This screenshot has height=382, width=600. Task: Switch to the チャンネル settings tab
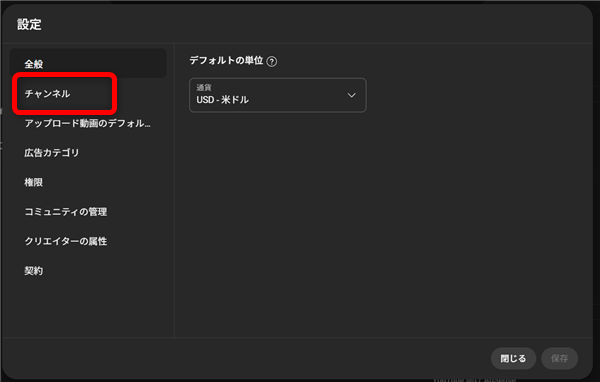[88, 93]
